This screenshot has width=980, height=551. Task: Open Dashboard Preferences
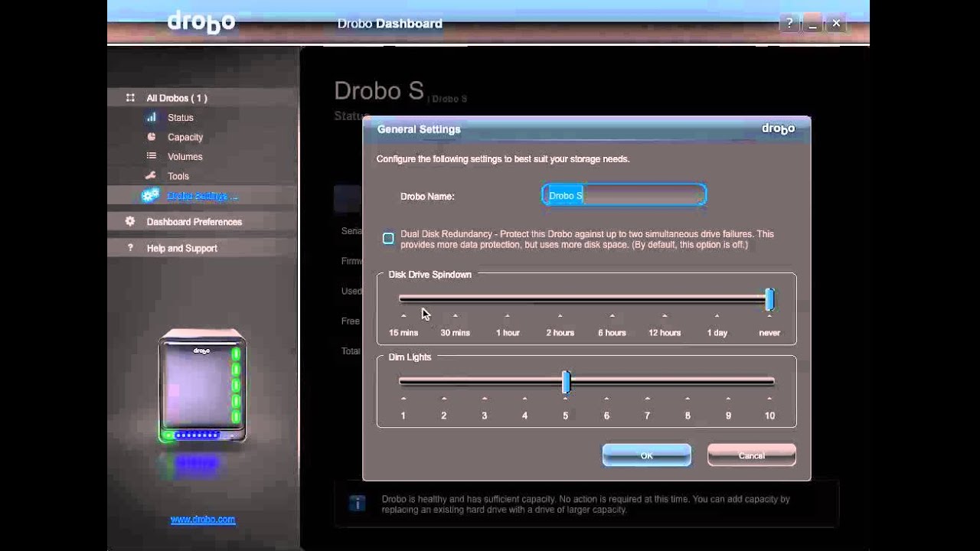pyautogui.click(x=194, y=222)
